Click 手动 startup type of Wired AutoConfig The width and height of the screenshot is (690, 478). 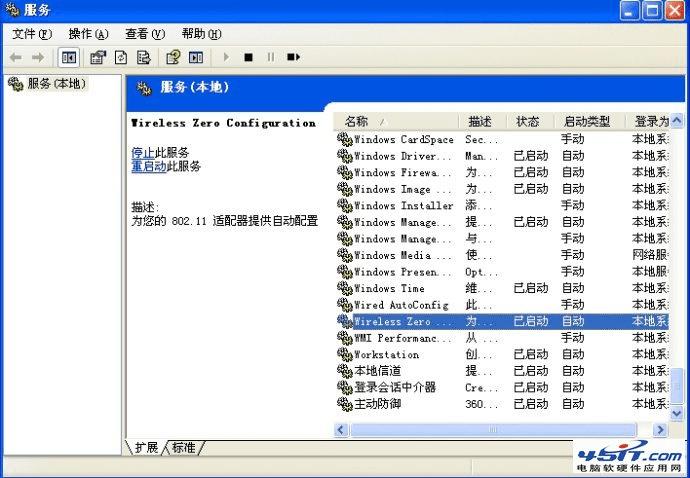[573, 305]
